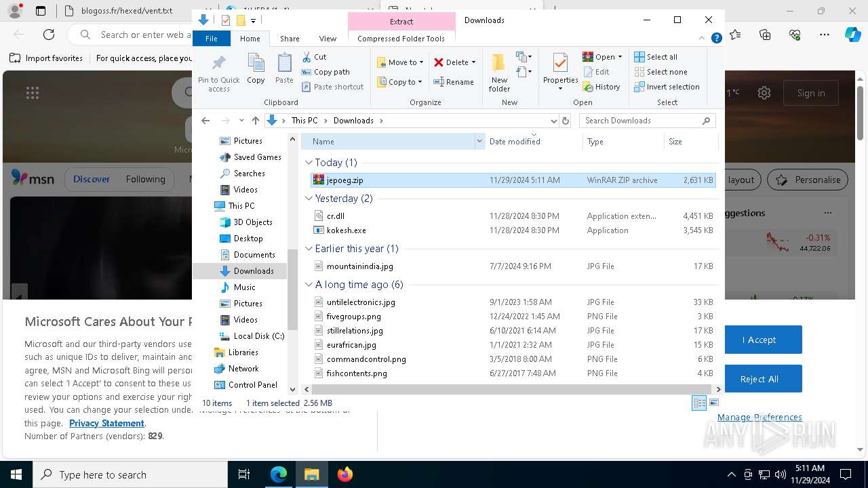
Task: Click Invert selection
Action: pos(667,87)
